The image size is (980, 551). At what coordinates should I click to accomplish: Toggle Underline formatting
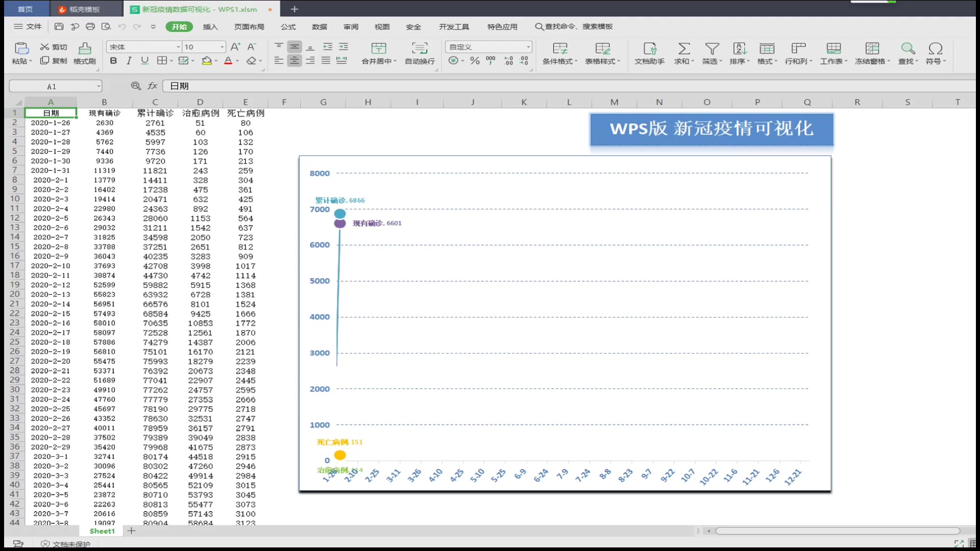(x=144, y=61)
